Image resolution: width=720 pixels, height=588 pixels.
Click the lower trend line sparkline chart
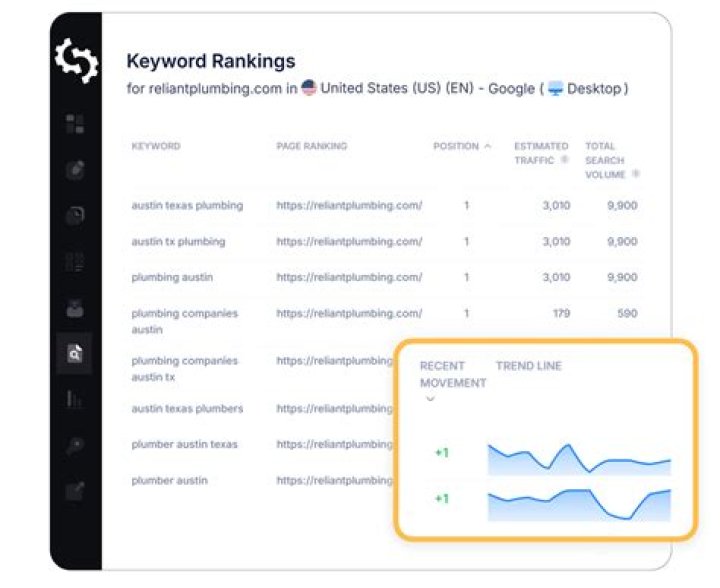coord(579,505)
